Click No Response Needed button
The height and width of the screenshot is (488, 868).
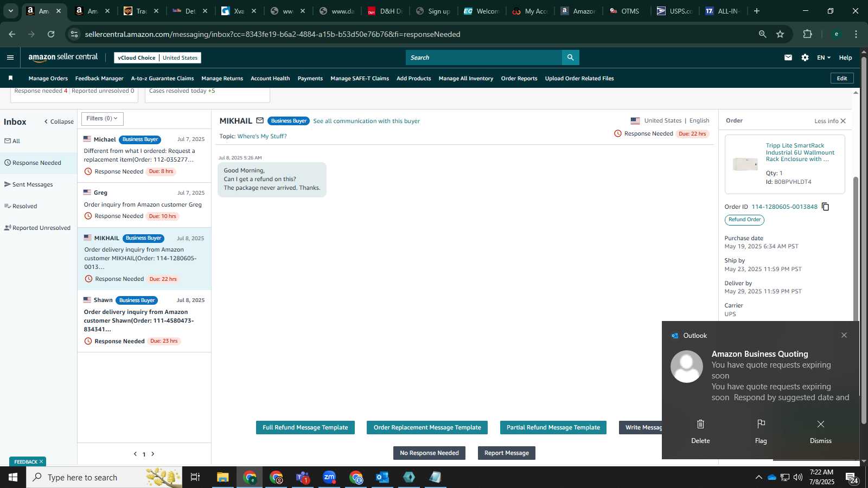point(429,453)
